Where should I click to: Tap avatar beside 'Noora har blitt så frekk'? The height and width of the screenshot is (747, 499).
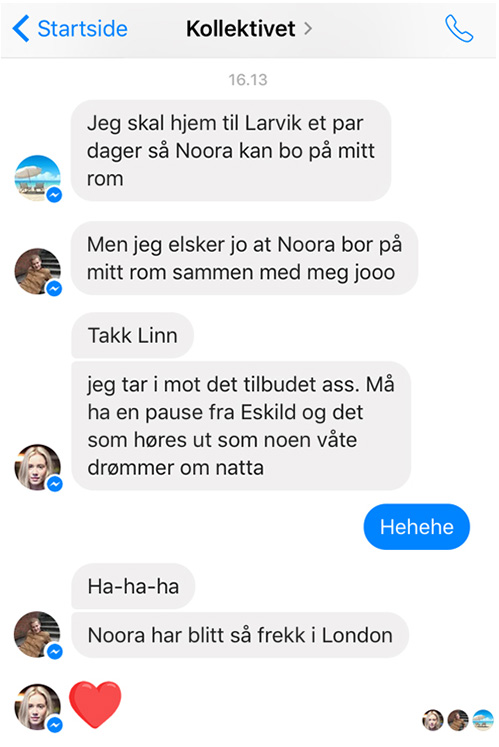(38, 634)
